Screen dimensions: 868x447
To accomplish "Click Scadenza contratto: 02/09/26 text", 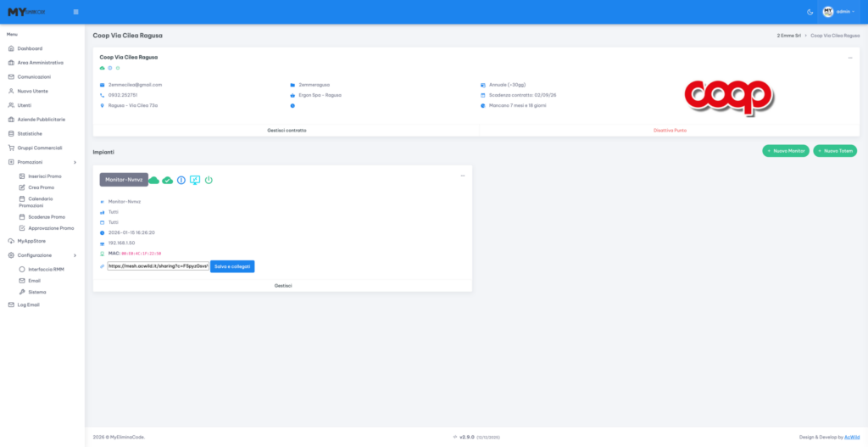I will point(522,95).
